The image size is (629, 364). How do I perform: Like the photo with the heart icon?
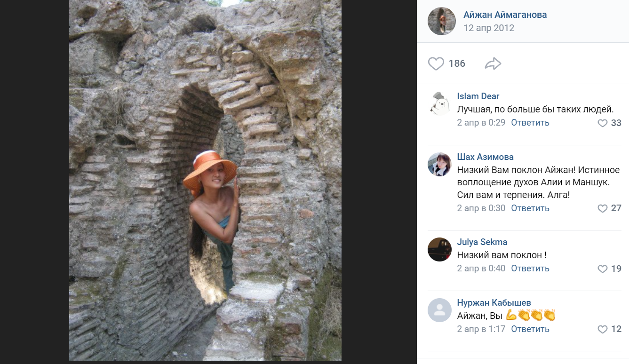(x=436, y=63)
